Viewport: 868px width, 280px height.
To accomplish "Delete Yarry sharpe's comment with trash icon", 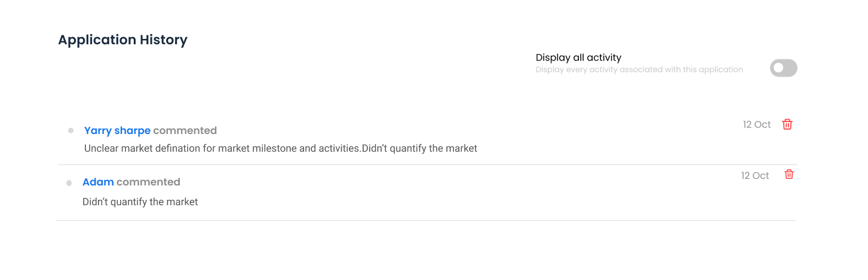I will [x=787, y=124].
